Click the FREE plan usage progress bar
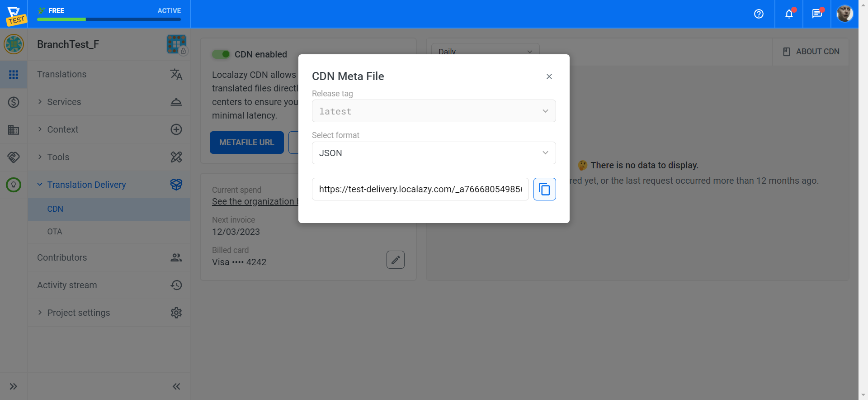The width and height of the screenshot is (868, 400). pos(109,19)
